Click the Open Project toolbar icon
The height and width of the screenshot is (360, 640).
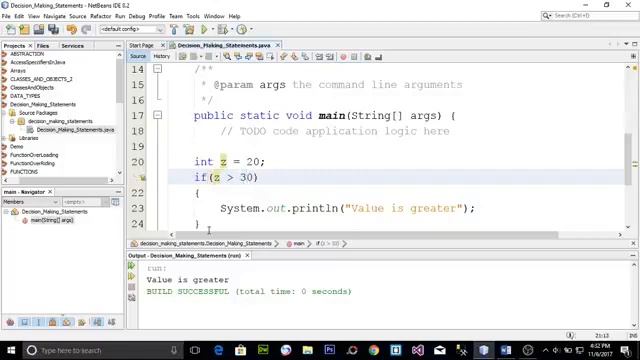click(x=39, y=29)
